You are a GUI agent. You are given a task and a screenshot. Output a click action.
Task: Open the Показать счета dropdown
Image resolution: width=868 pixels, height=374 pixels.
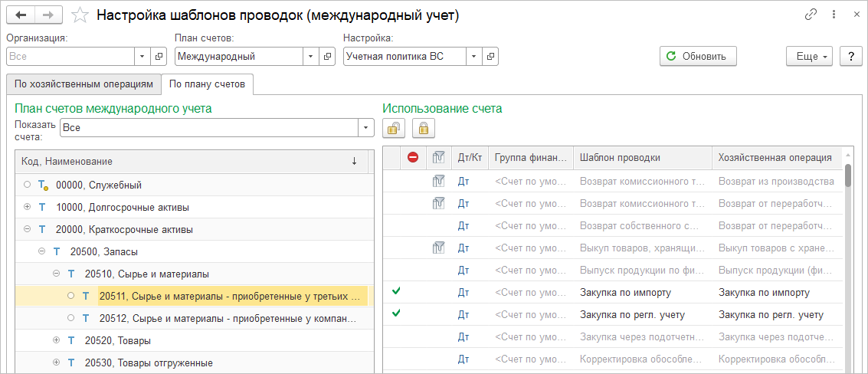click(367, 127)
